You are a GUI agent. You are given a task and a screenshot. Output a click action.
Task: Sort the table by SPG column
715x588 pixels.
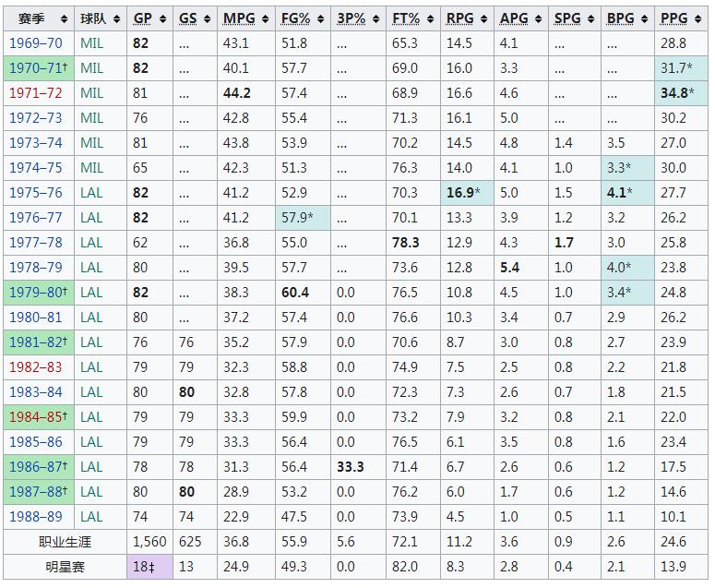coord(589,18)
